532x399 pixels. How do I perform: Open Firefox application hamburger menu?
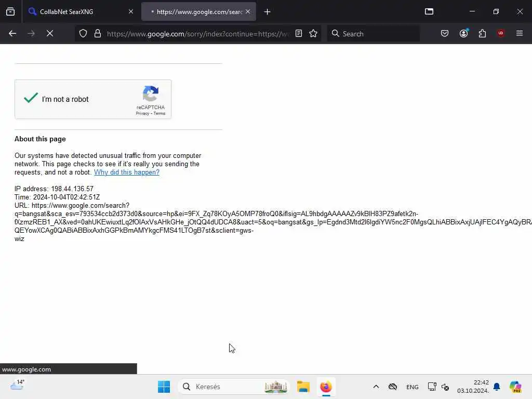520,33
